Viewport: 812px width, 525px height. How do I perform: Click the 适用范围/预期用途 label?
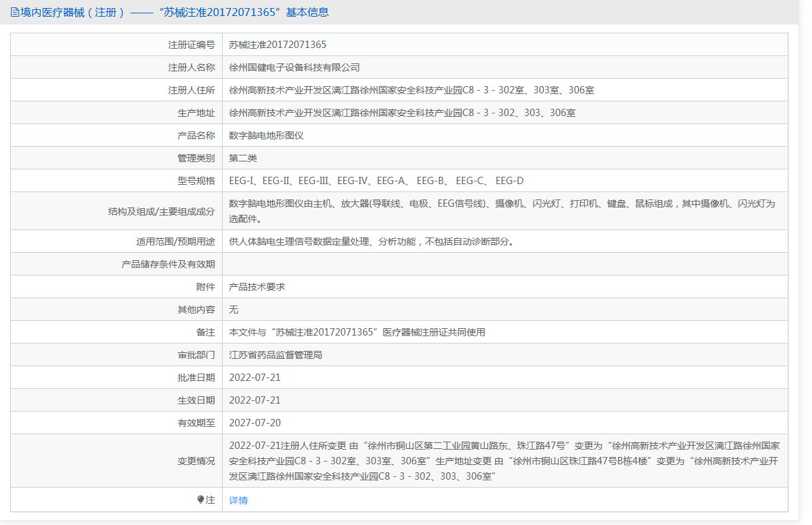(175, 241)
